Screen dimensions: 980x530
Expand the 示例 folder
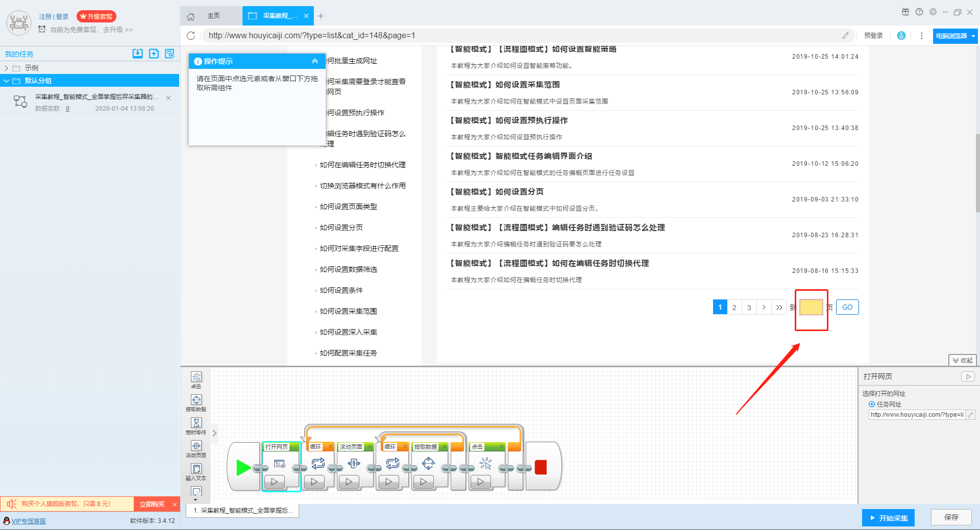[x=6, y=68]
